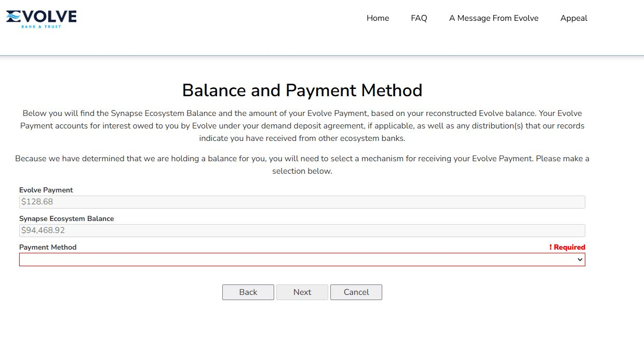Click the Balance and Payment Method heading
Screen dimensions: 644x350
[302, 90]
